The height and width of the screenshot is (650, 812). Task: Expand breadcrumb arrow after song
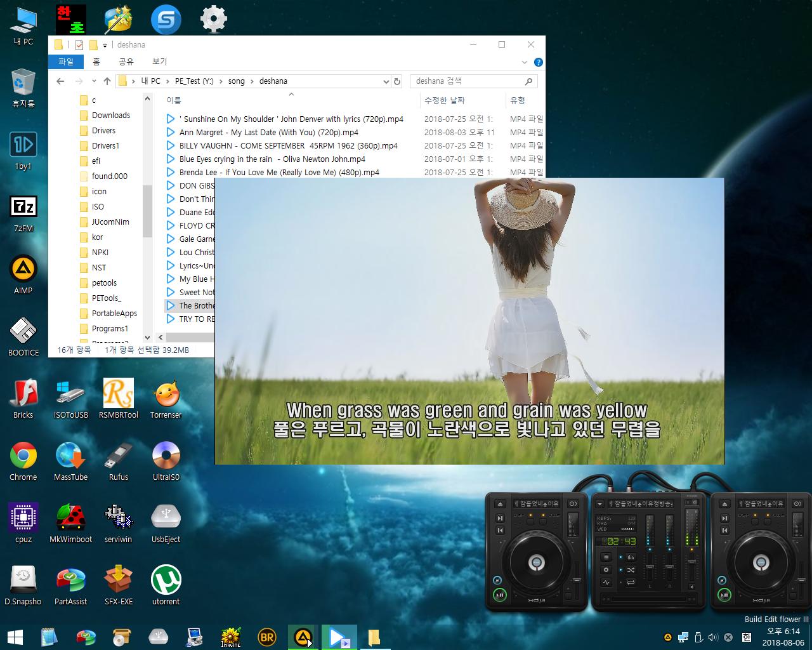click(x=252, y=81)
